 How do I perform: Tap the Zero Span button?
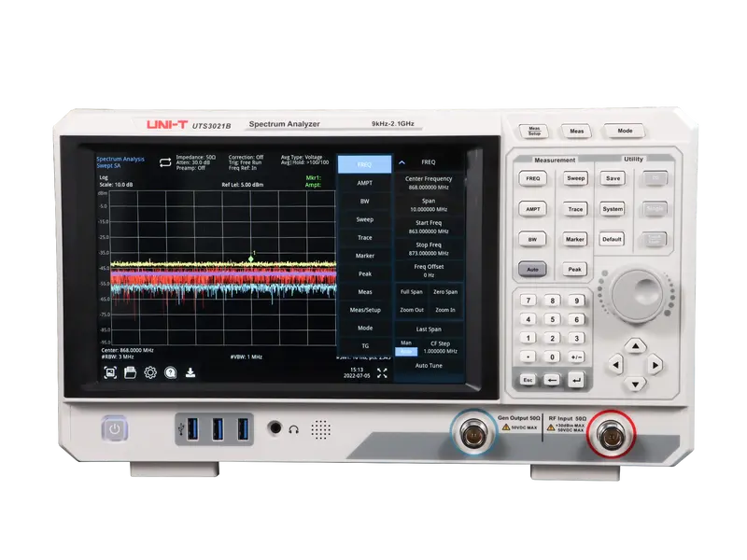coord(445,292)
